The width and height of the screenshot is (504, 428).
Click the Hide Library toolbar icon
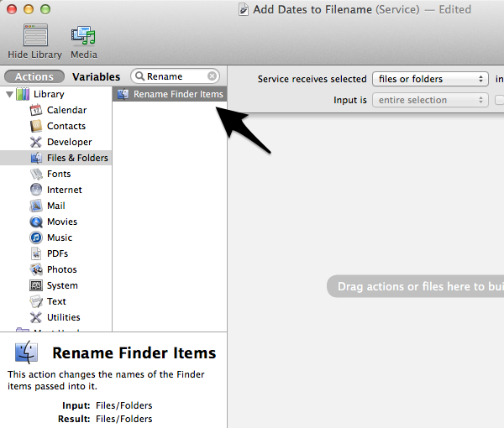pyautogui.click(x=35, y=35)
